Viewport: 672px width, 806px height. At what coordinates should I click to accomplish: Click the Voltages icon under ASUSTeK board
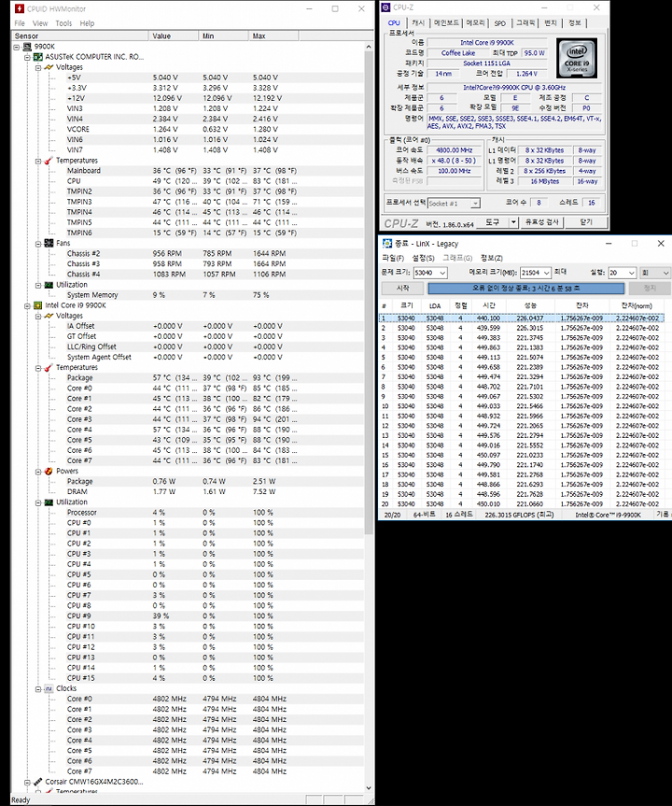(x=49, y=67)
